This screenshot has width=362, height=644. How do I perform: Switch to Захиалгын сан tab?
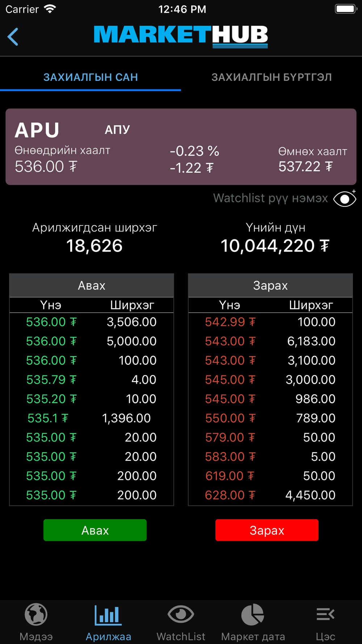[90, 77]
